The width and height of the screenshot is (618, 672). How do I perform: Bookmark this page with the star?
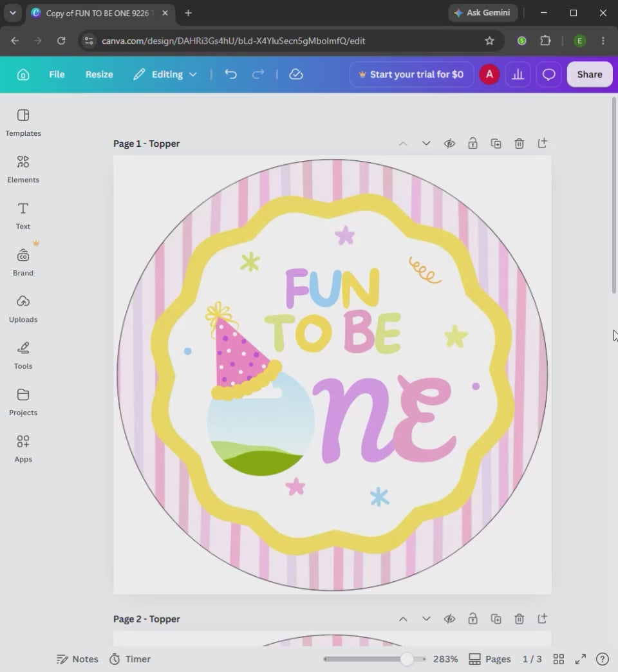click(x=489, y=41)
